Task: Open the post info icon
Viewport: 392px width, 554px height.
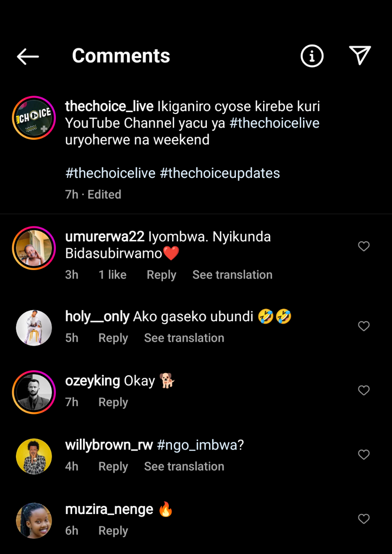Action: pyautogui.click(x=312, y=56)
